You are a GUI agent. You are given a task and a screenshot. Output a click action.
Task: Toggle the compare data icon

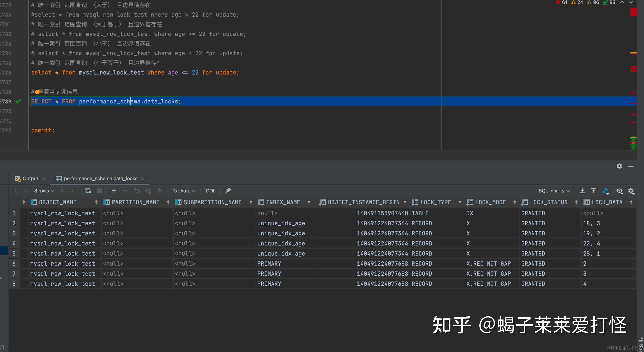coord(605,191)
